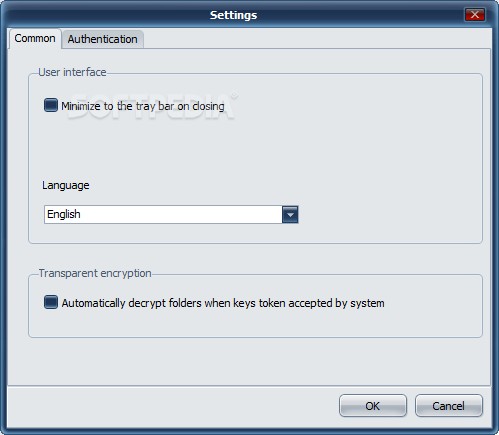499x435 pixels.
Task: Click 'Automatically decrypt folders' label text
Action: (x=223, y=303)
